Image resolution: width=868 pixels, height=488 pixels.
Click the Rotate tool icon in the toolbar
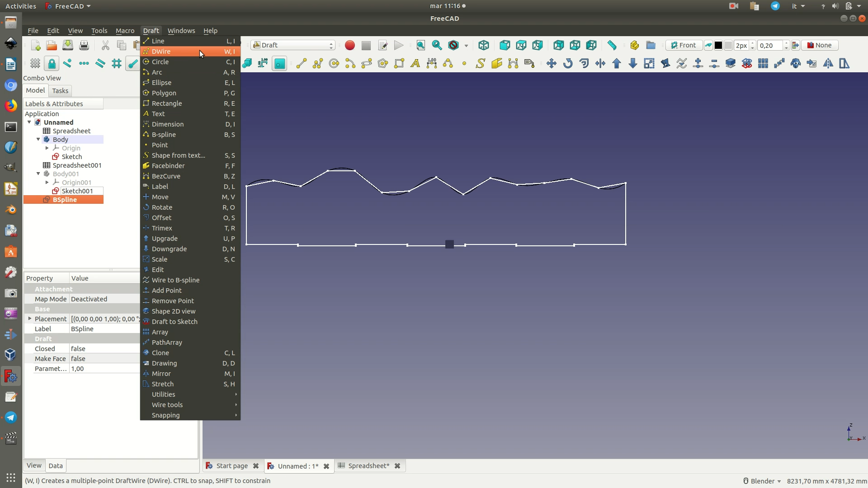(x=568, y=64)
